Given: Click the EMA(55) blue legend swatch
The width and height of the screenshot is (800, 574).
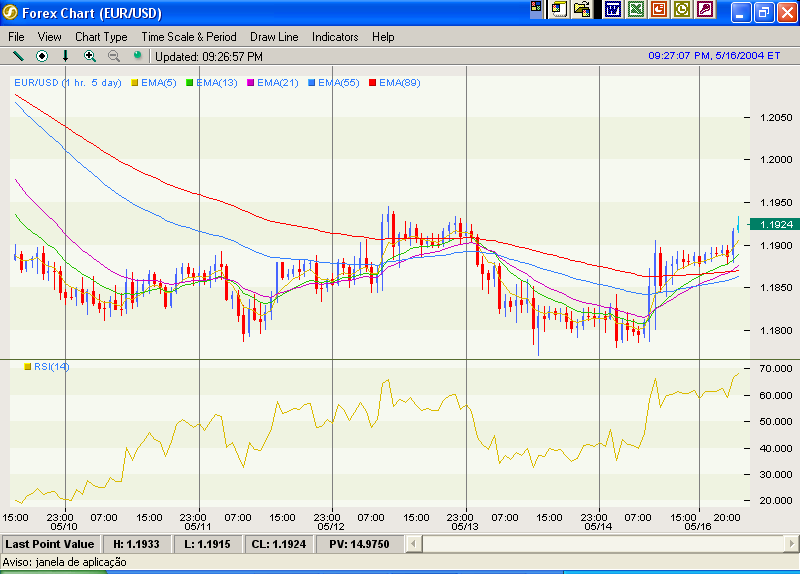Looking at the screenshot, I should point(312,83).
